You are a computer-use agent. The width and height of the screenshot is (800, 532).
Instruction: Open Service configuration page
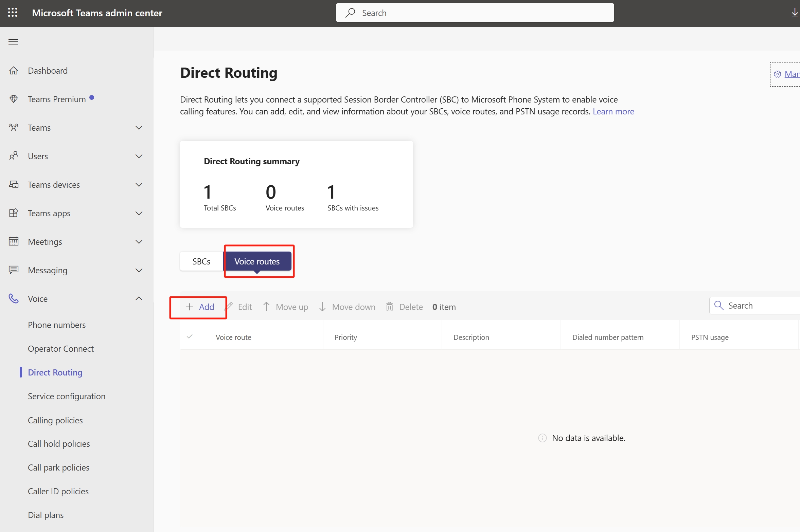[x=67, y=396]
